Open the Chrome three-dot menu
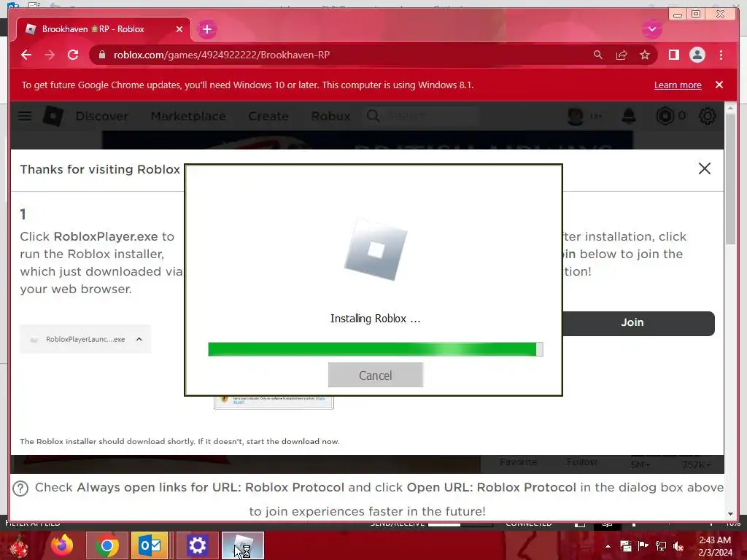 [x=721, y=55]
